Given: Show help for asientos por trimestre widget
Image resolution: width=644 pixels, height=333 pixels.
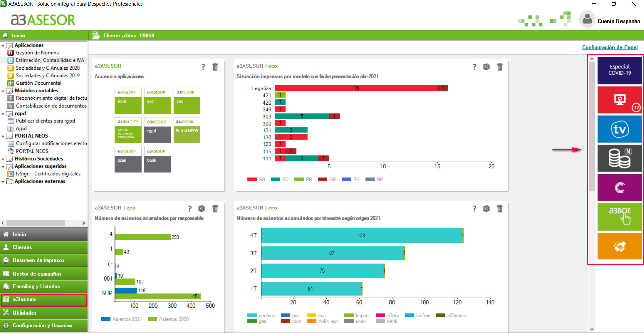Looking at the screenshot, I should 474,209.
